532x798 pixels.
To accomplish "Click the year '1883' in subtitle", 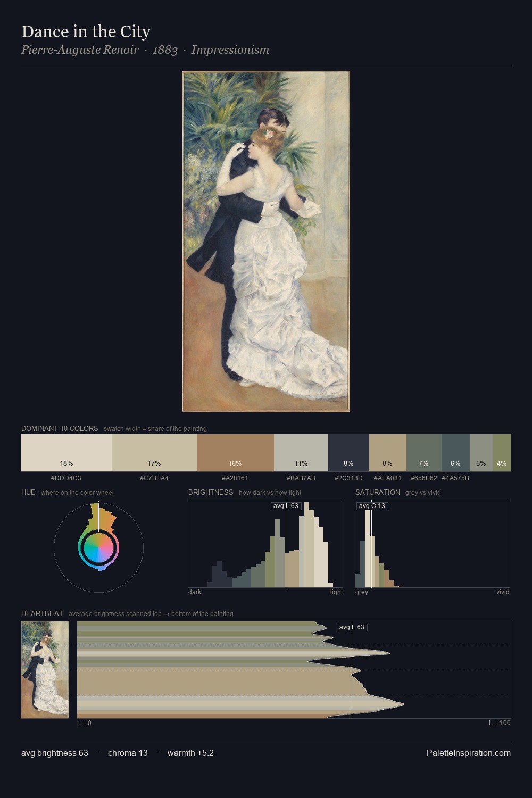I will [165, 50].
